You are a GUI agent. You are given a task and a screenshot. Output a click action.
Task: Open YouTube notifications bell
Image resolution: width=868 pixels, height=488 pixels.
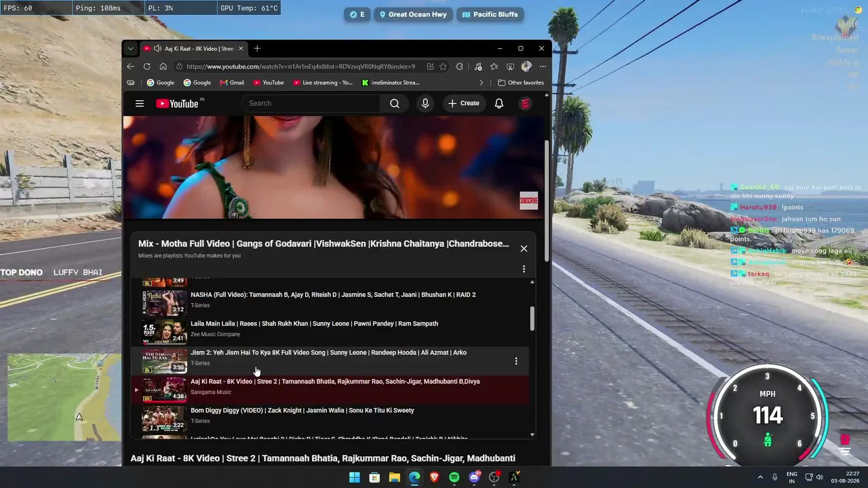499,104
